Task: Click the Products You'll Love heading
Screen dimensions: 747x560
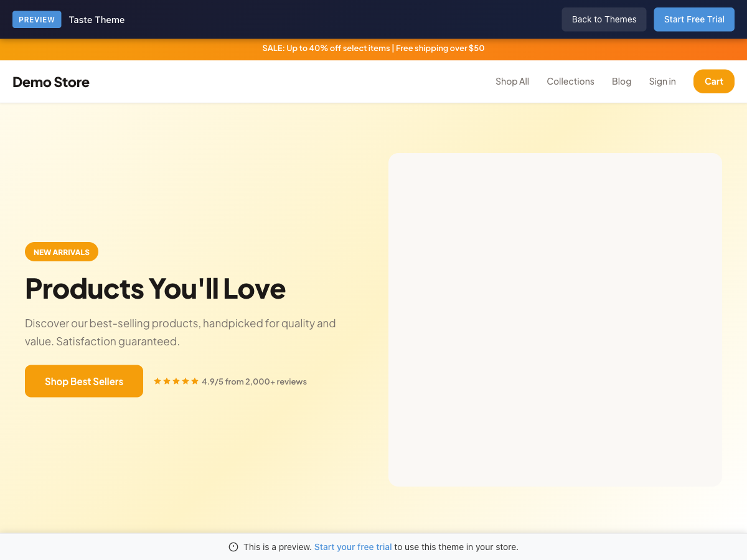Action: tap(155, 288)
